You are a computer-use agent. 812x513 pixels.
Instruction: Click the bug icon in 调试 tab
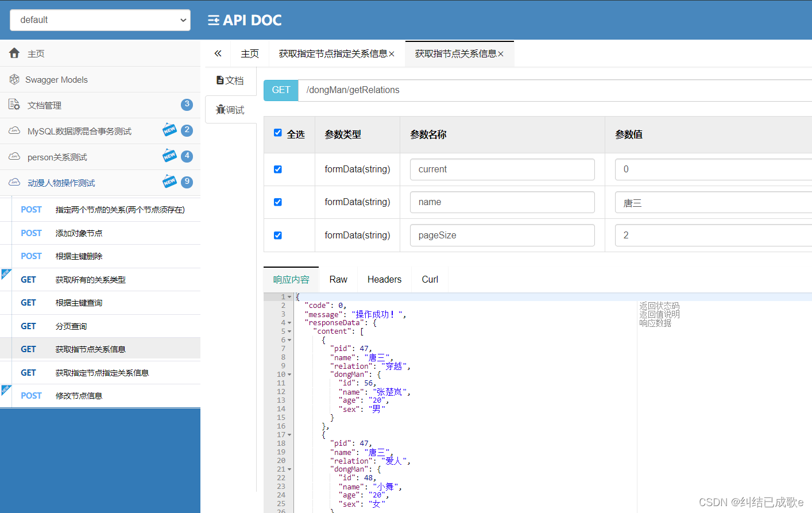click(x=220, y=109)
